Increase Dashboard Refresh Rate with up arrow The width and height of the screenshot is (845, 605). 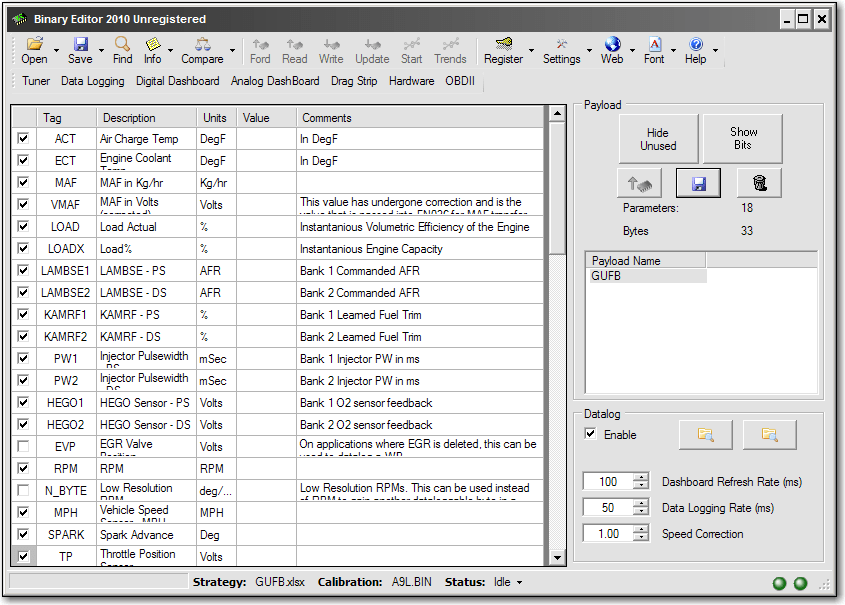[x=641, y=477]
